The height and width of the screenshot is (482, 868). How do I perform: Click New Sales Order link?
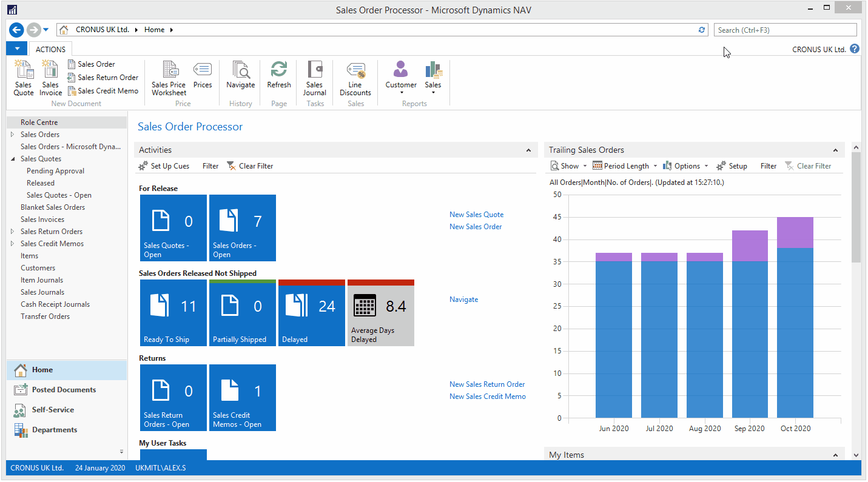476,227
